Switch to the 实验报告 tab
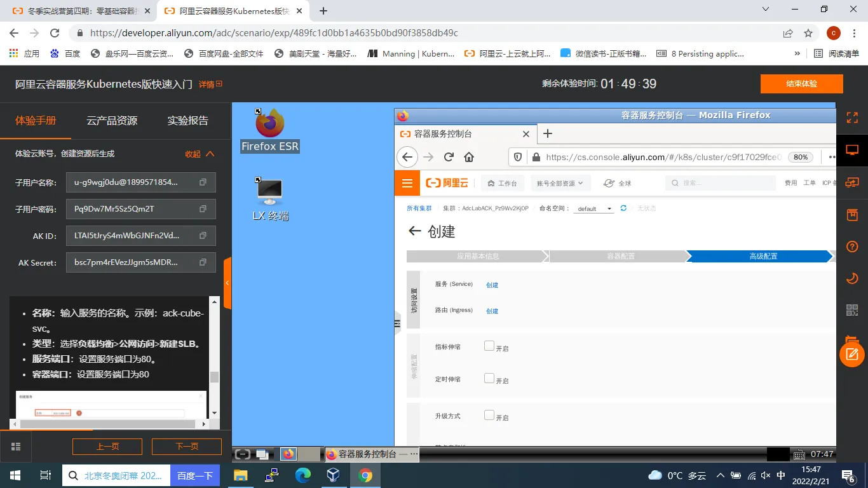This screenshot has height=488, width=868. click(187, 120)
